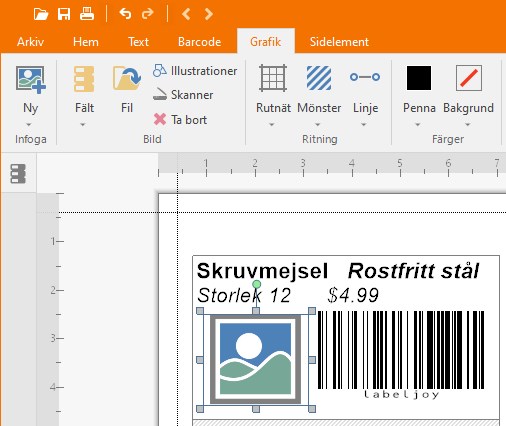Undo the last action
Screen dimensions: 506x426
click(125, 14)
